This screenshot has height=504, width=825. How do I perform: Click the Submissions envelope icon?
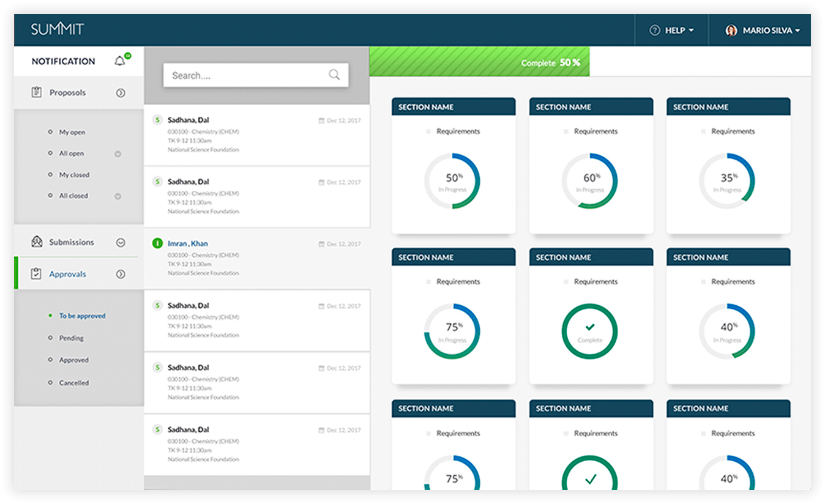(x=37, y=242)
